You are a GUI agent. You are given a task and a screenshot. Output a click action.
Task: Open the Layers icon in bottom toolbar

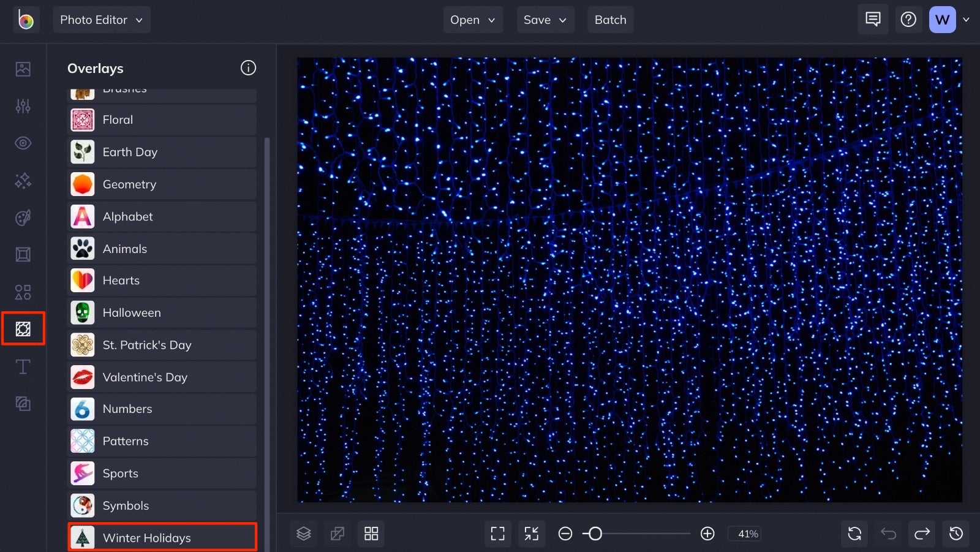coord(303,533)
